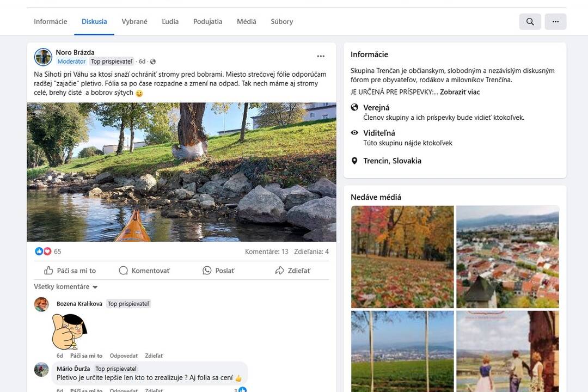Viewport: 588px width, 392px height.
Task: Expand the group description via Zobraziť viac
Action: coord(460,92)
